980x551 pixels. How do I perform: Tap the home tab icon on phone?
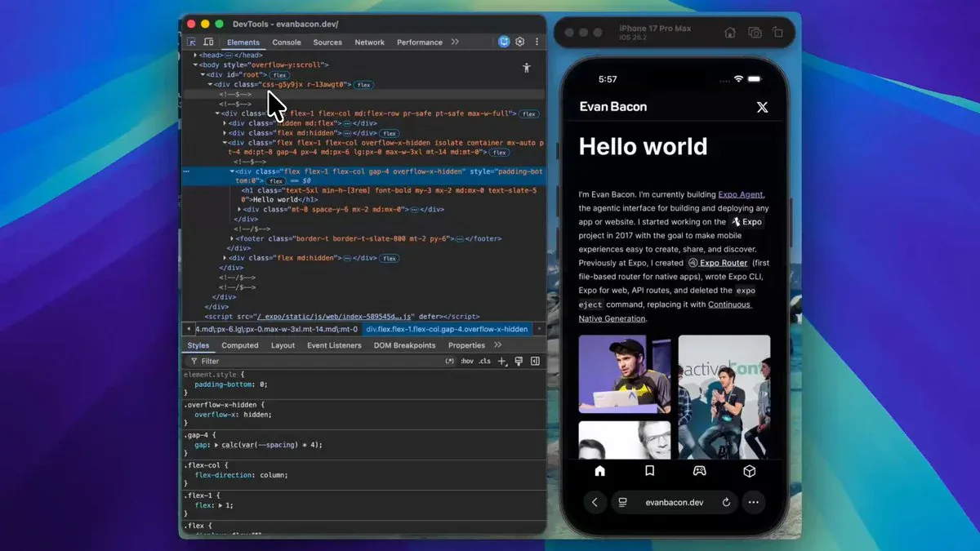599,471
